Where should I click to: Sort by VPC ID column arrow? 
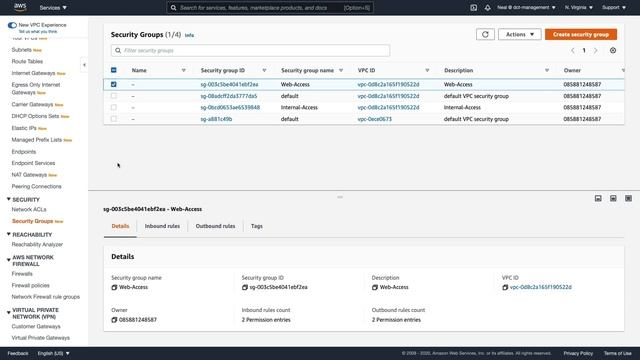tap(427, 71)
